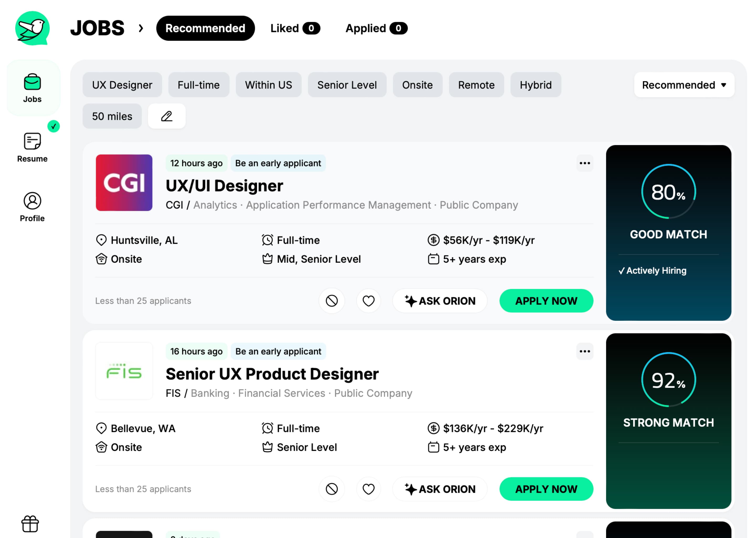Click the '16 hours ago' badge
Viewport: 756px width, 538px height.
tap(196, 351)
